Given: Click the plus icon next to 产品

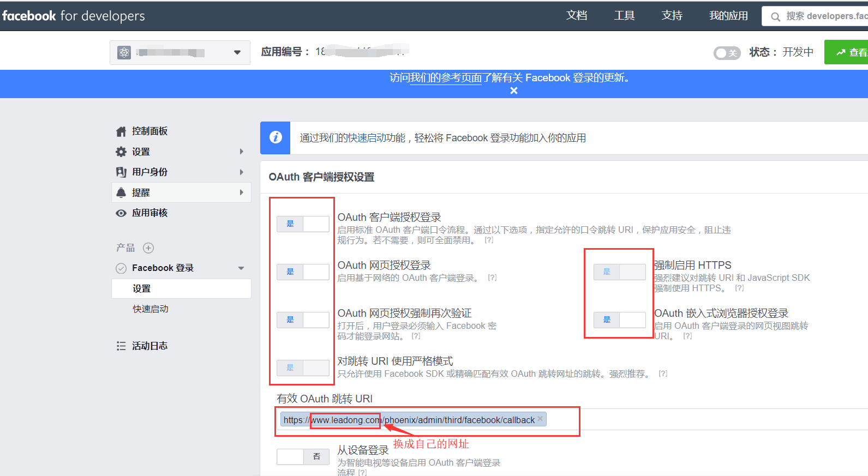Looking at the screenshot, I should tap(148, 248).
